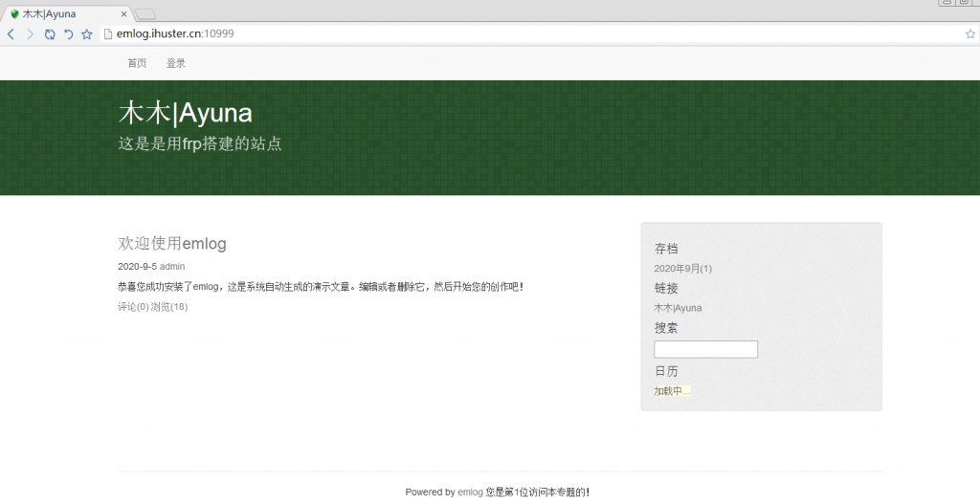Click the 木木|Ayuna site title

coord(185,113)
